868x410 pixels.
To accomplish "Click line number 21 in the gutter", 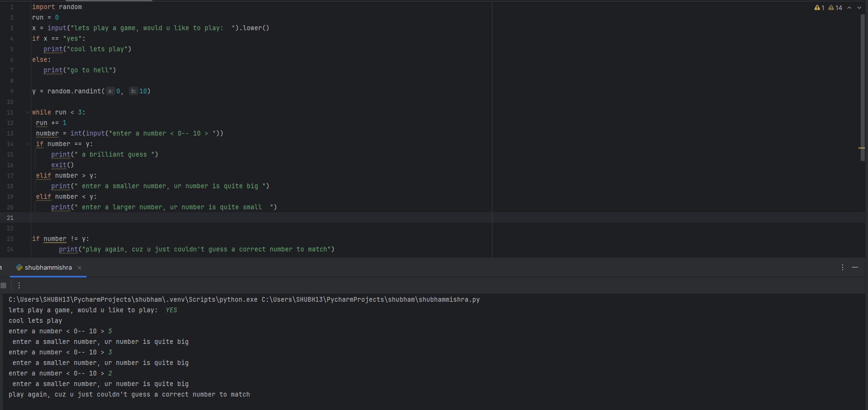I will click(10, 218).
